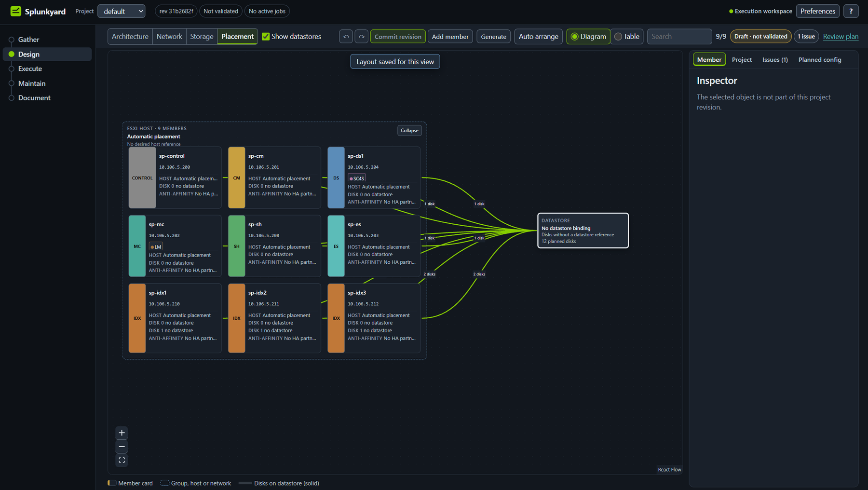Image resolution: width=868 pixels, height=490 pixels.
Task: Switch to the Network tab
Action: (x=169, y=37)
